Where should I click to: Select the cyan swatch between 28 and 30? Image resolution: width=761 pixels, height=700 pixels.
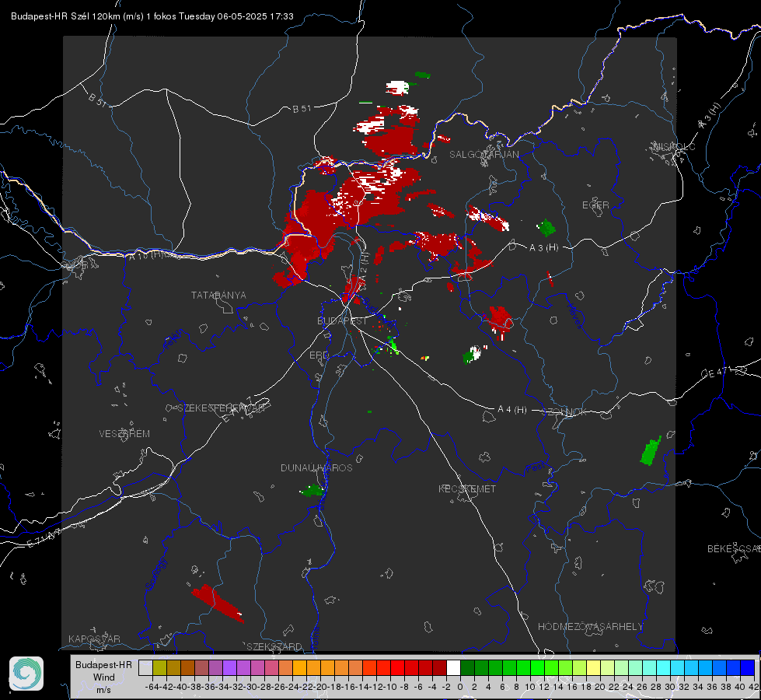(x=664, y=667)
